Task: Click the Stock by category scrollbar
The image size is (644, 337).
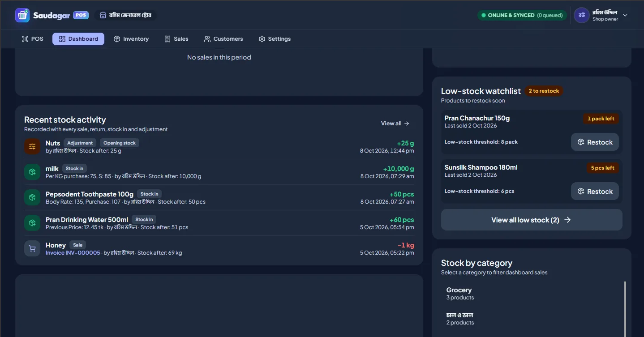Action: [625, 309]
